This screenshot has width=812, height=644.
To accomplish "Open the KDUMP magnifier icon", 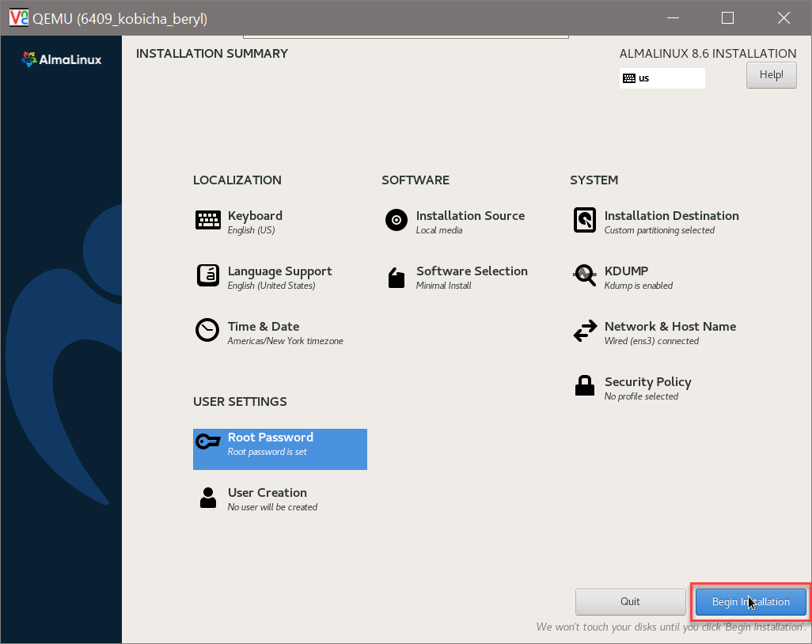I will (585, 275).
